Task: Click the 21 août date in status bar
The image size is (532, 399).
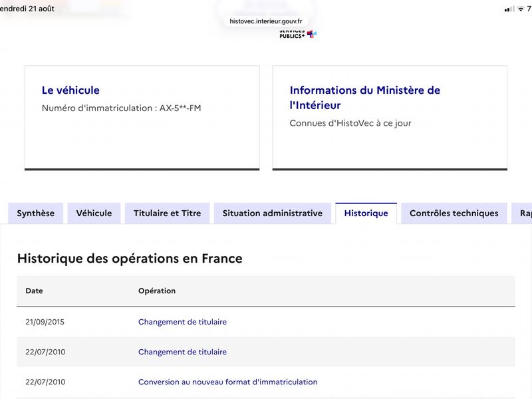Action: click(41, 9)
